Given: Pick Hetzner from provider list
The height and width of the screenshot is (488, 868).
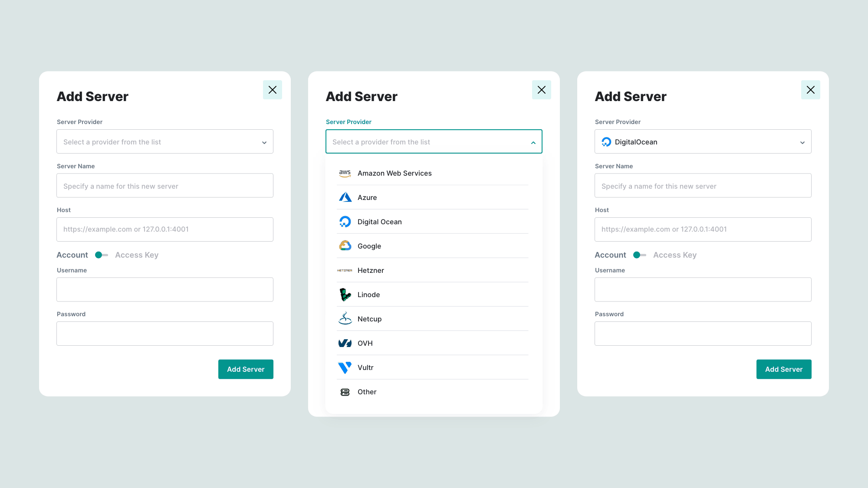Looking at the screenshot, I should 433,270.
